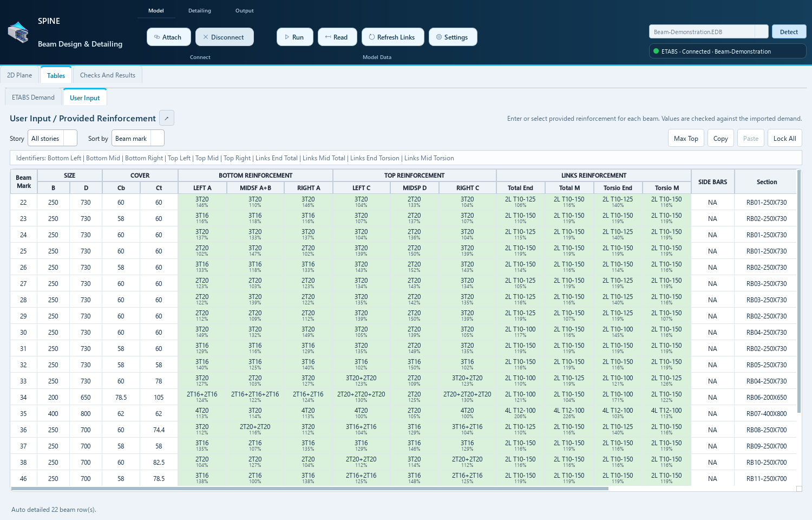Viewport: 812px width, 520px height.
Task: Click Disconnect in the Connect group
Action: click(224, 37)
